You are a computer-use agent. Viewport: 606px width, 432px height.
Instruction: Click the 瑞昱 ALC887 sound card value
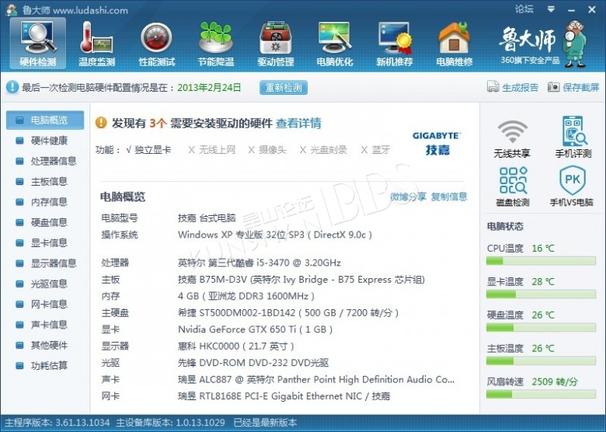pos(316,379)
